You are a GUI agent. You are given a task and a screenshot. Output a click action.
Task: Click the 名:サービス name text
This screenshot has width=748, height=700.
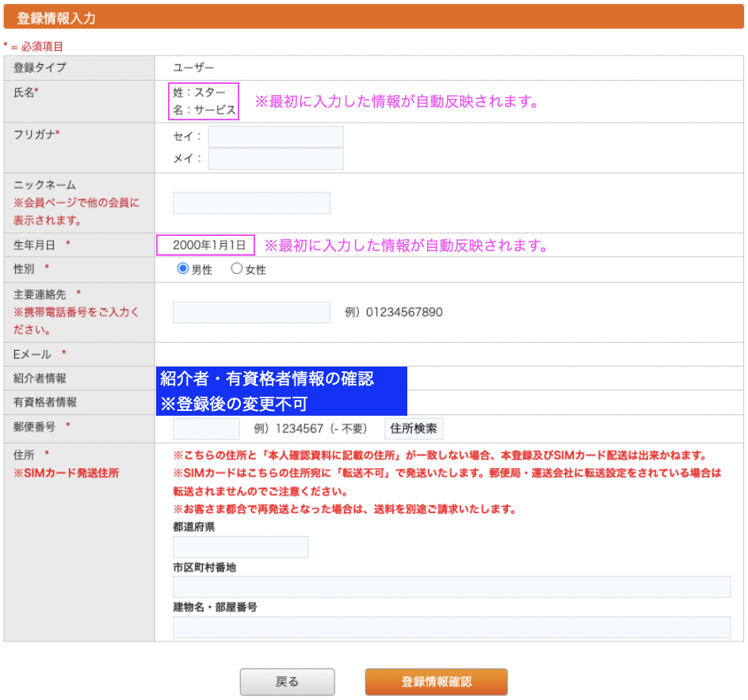pos(204,110)
